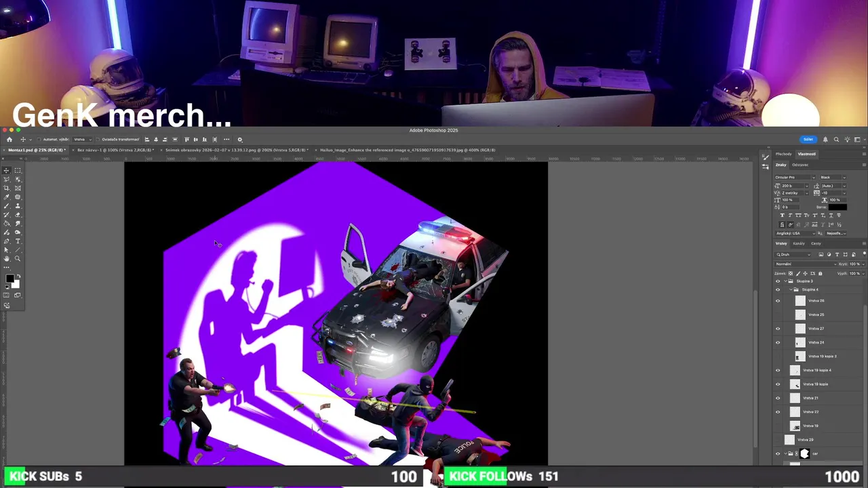
Task: Open the Anglický: USA language dropdown
Action: [x=795, y=233]
